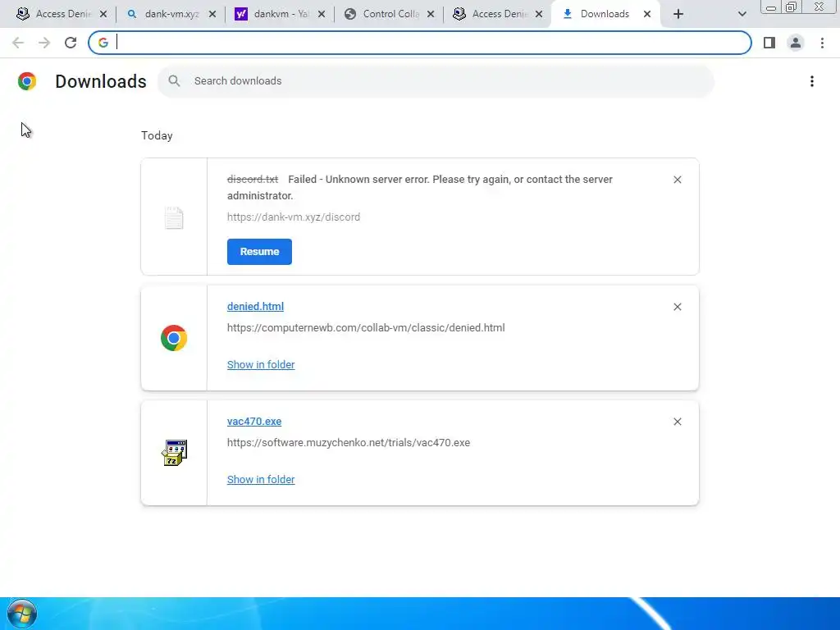Open the Windows Start menu orb
The image size is (840, 630).
point(22,614)
